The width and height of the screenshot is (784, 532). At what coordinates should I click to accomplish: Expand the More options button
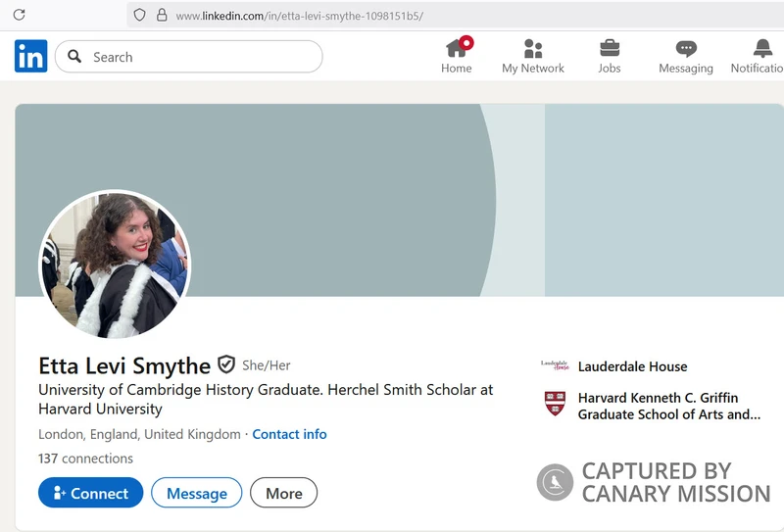pyautogui.click(x=283, y=493)
